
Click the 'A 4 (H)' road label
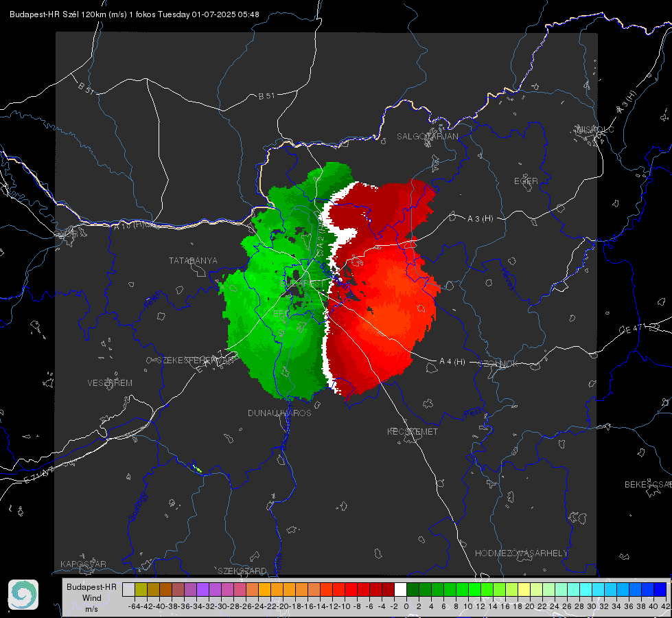pos(452,362)
